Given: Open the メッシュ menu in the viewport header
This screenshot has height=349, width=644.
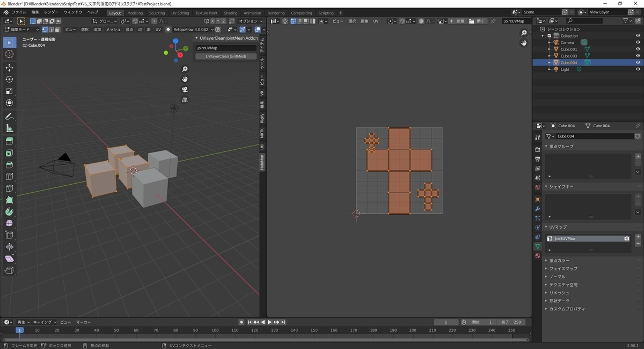Looking at the screenshot, I should (x=113, y=30).
